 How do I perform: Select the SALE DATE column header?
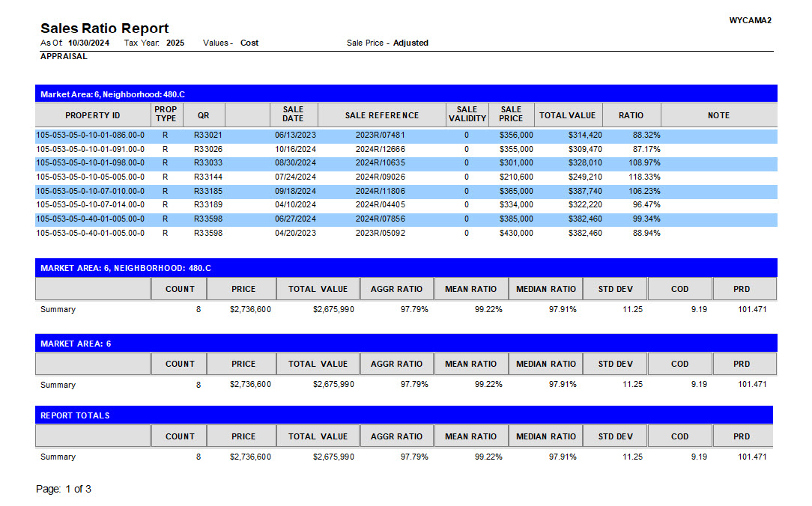tap(293, 115)
